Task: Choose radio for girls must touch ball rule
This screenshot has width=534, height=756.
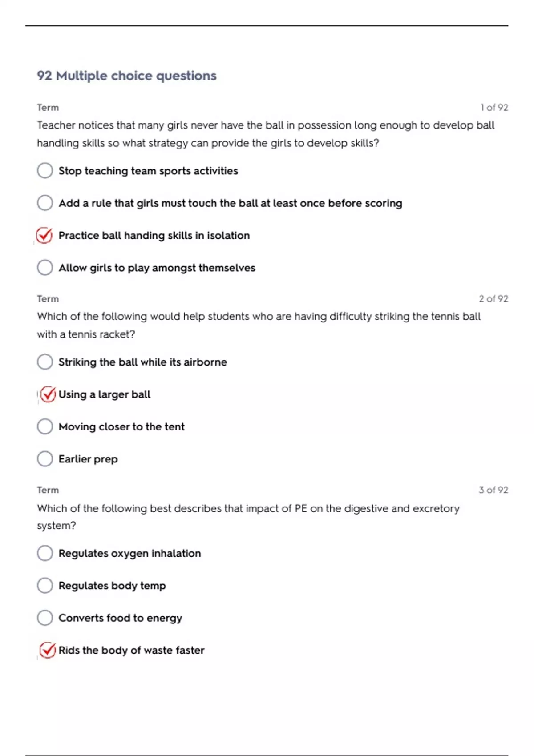Action: (45, 203)
